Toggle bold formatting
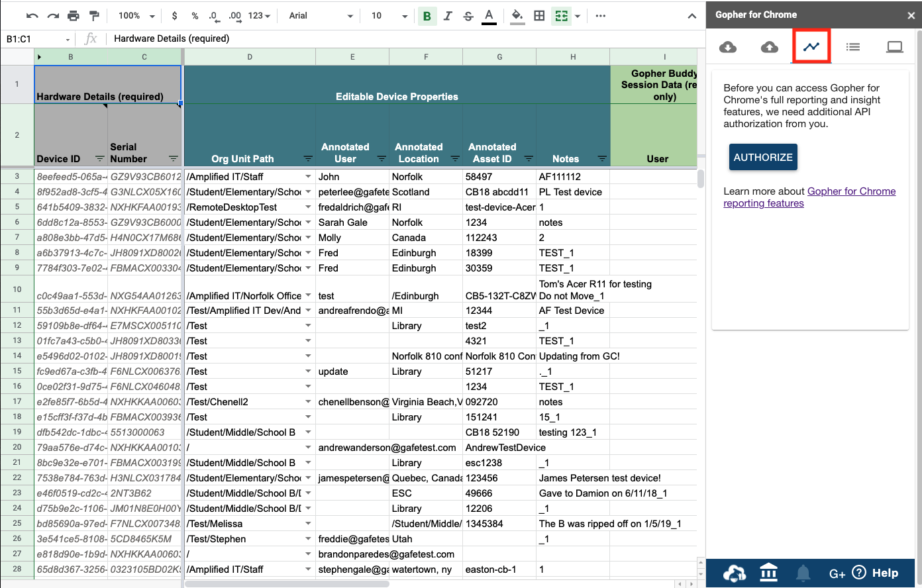The width and height of the screenshot is (922, 588). point(427,16)
